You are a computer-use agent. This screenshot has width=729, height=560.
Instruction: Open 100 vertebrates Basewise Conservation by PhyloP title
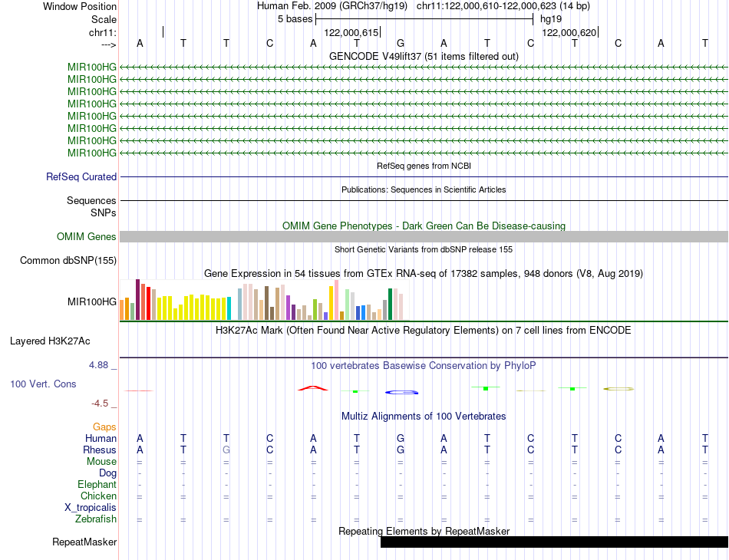click(x=424, y=366)
